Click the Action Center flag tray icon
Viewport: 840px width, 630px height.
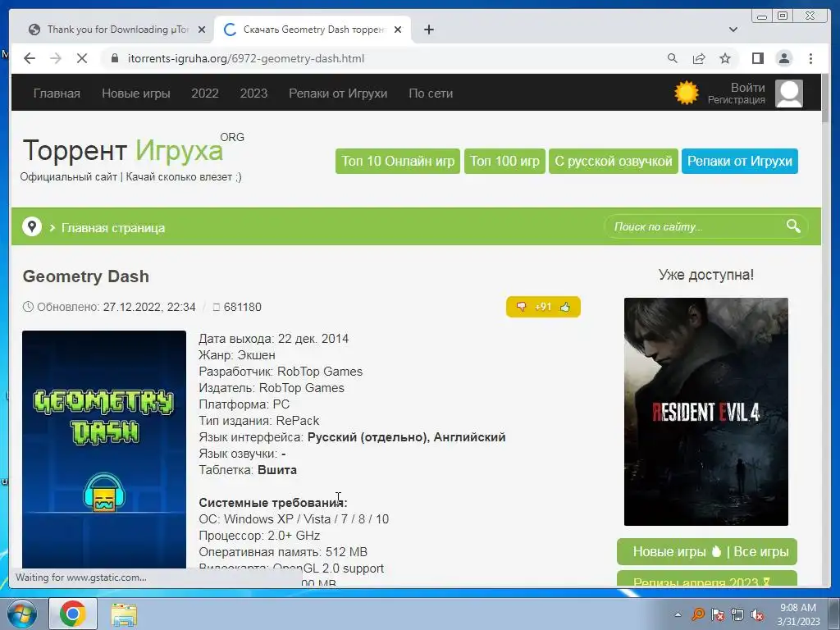(718, 614)
